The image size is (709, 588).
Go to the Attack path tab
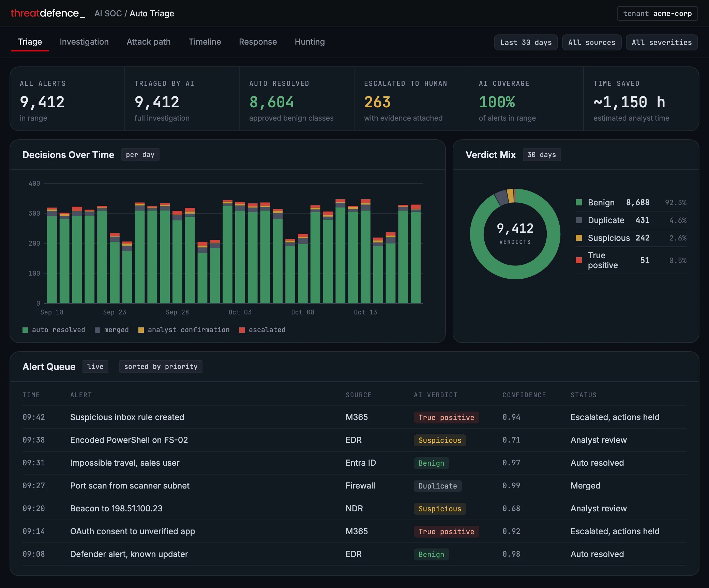point(149,42)
